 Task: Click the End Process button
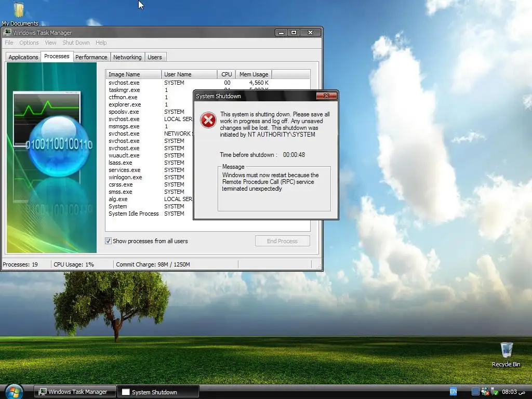tap(282, 241)
